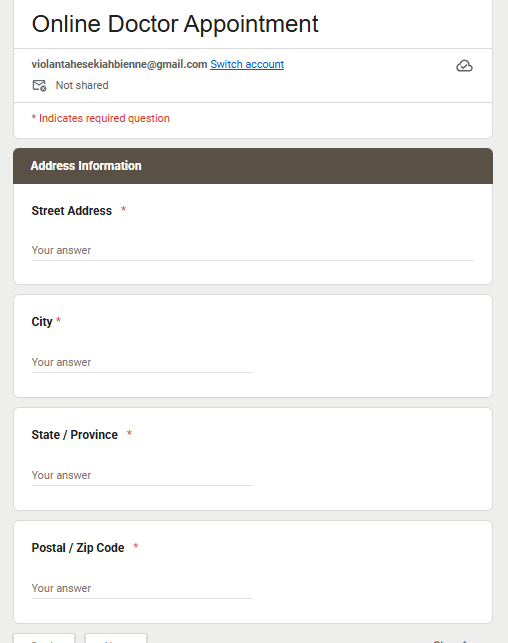Click into the City answer field
The width and height of the screenshot is (508, 643).
(142, 363)
